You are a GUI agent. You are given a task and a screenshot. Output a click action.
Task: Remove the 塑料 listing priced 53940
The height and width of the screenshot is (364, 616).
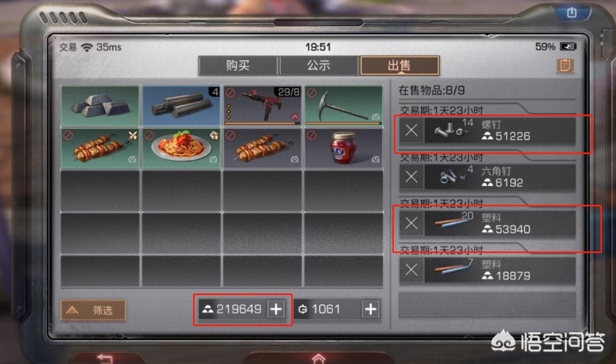[x=412, y=223]
